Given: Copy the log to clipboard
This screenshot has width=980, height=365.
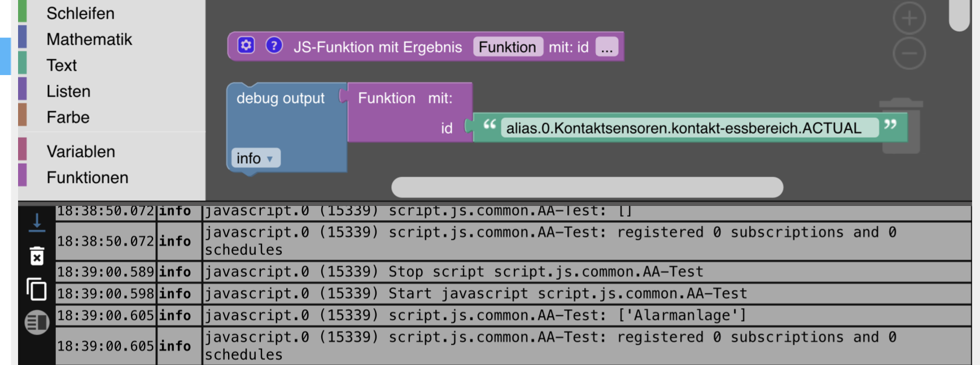Looking at the screenshot, I should click(37, 289).
